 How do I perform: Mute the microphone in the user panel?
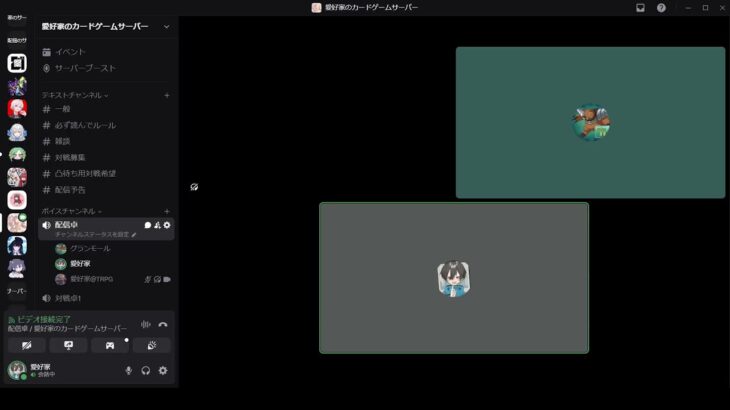(x=128, y=370)
